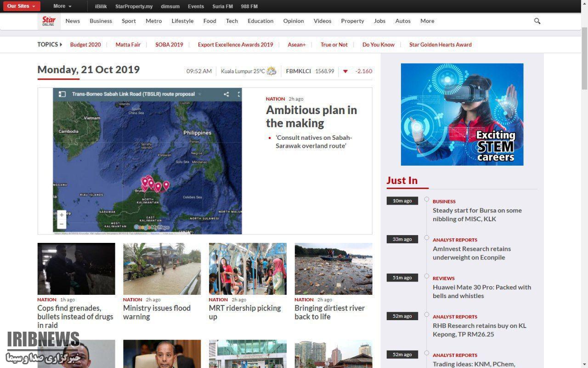This screenshot has width=588, height=368.
Task: Open the Business menu section
Action: (101, 21)
